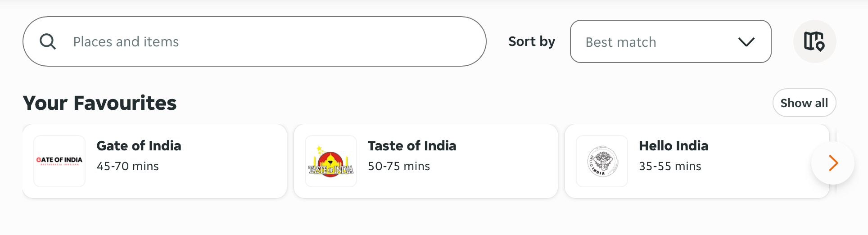Click the search magnifier icon
The height and width of the screenshot is (235, 868).
click(x=48, y=42)
